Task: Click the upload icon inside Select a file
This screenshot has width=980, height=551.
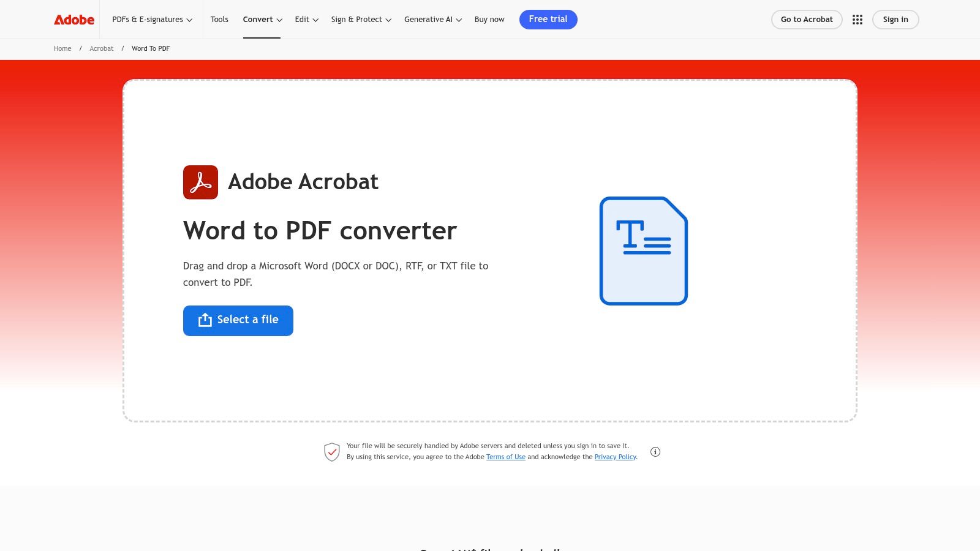Action: click(x=204, y=320)
